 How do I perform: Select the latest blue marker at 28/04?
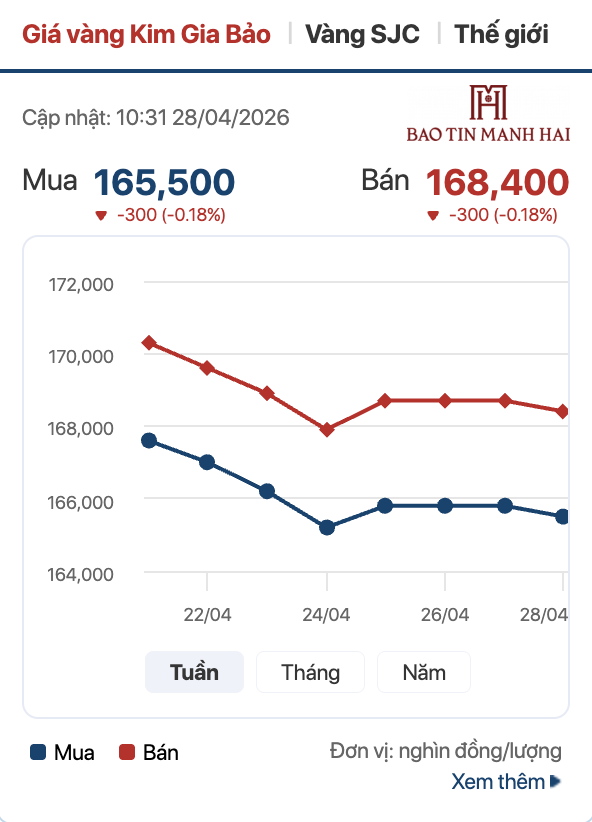[x=562, y=516]
